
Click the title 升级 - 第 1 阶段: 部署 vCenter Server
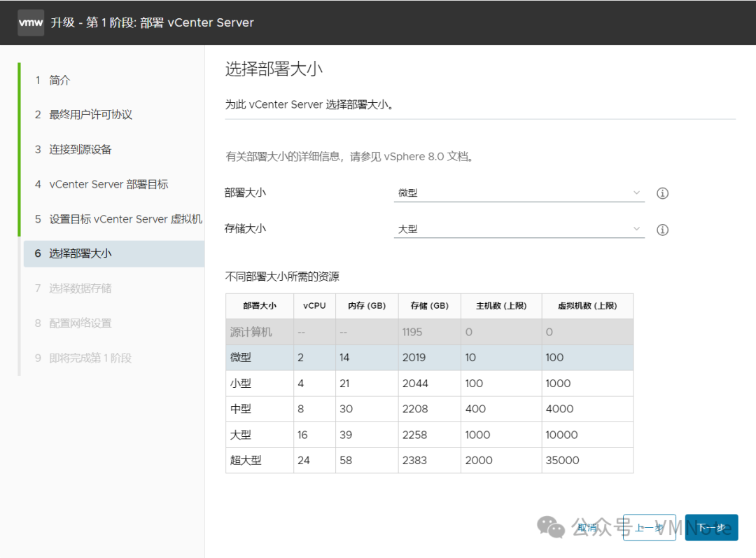point(153,22)
